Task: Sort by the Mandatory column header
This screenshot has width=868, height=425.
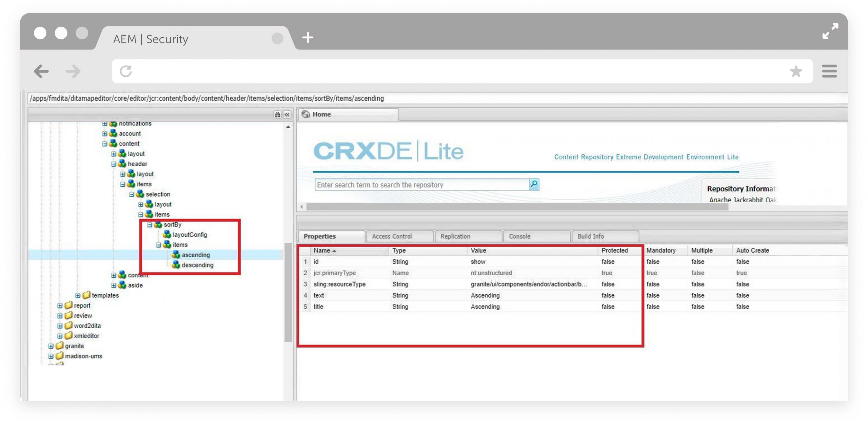Action: (666, 251)
